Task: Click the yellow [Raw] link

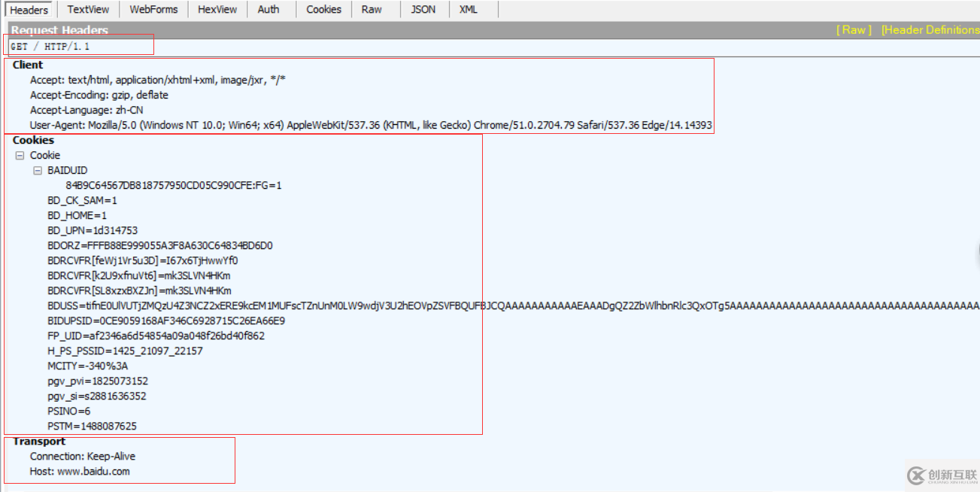Action: click(x=854, y=30)
